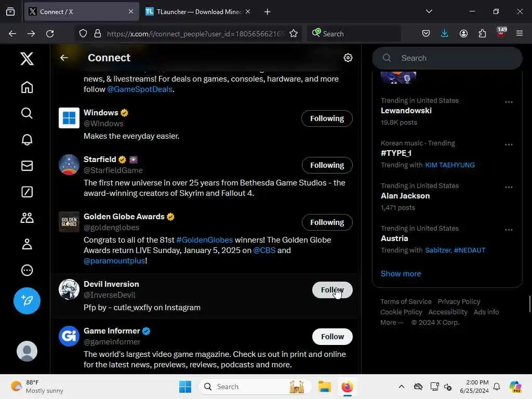
Task: Unfollow Starfield via Following button
Action: click(x=327, y=165)
